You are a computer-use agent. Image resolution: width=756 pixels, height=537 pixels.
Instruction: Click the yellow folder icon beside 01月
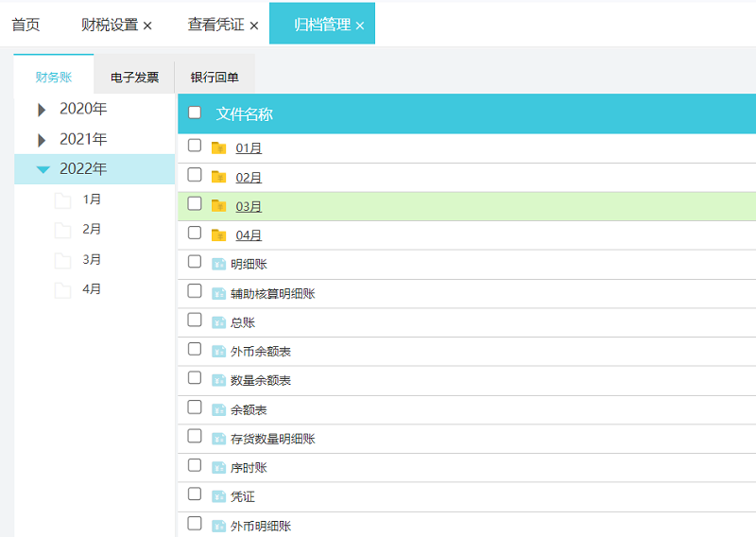click(219, 147)
